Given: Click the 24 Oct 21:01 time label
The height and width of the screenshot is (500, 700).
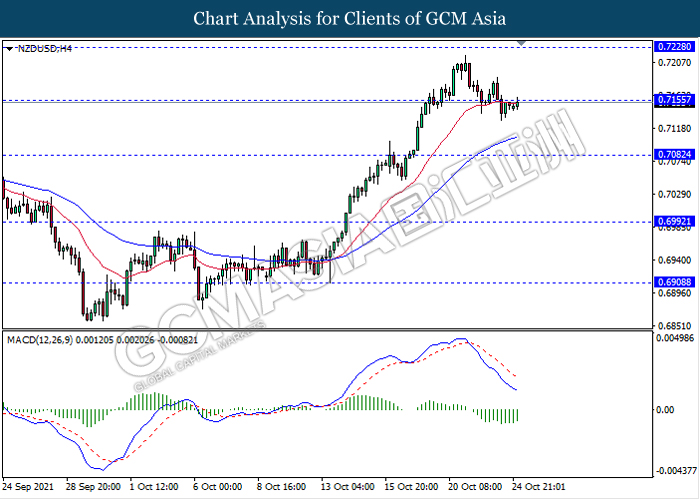Looking at the screenshot, I should click(538, 487).
